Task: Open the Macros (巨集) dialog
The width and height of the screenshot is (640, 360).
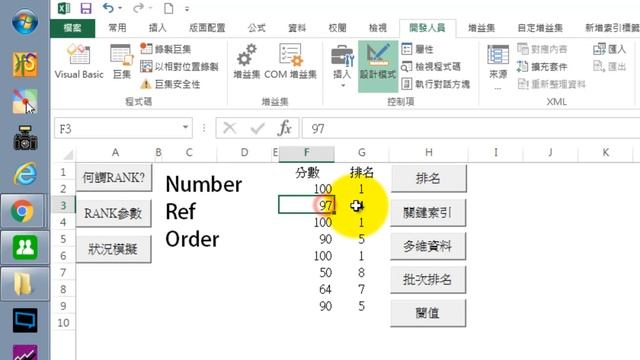Action: [x=122, y=61]
